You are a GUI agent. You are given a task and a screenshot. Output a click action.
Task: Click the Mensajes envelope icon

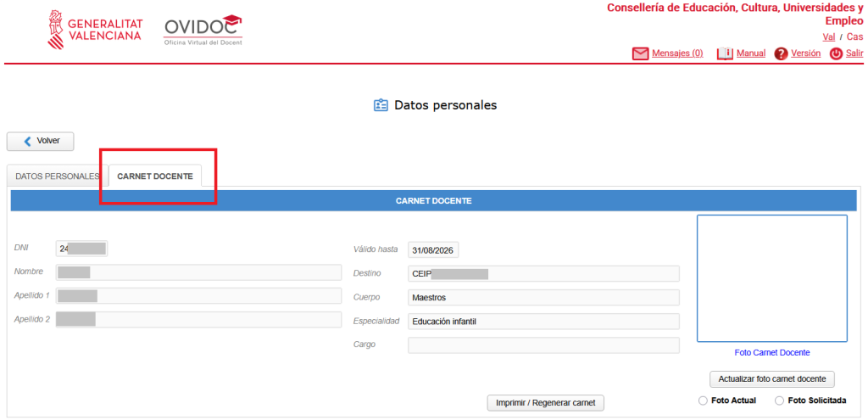[x=640, y=53]
